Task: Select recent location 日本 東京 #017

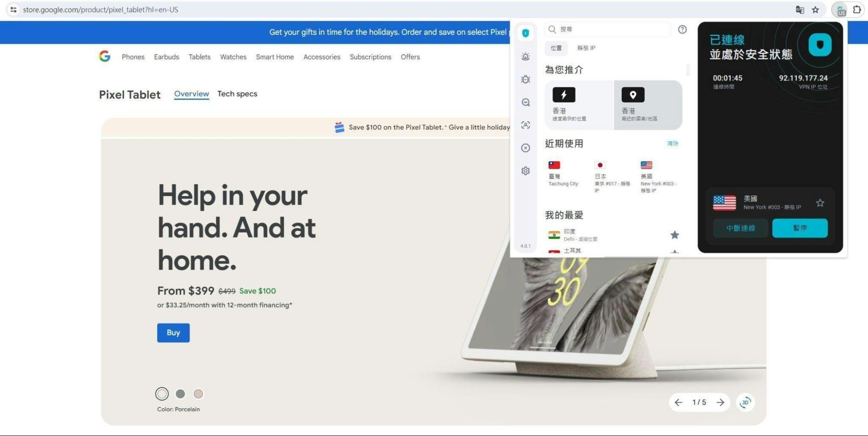Action: [612, 177]
